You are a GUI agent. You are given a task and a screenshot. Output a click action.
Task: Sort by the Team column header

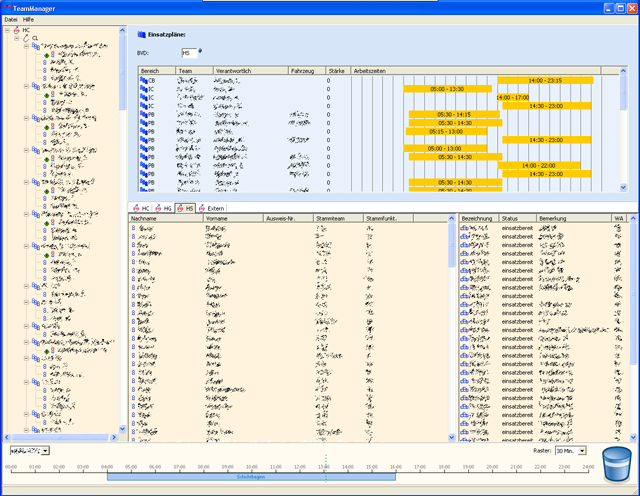pyautogui.click(x=194, y=71)
